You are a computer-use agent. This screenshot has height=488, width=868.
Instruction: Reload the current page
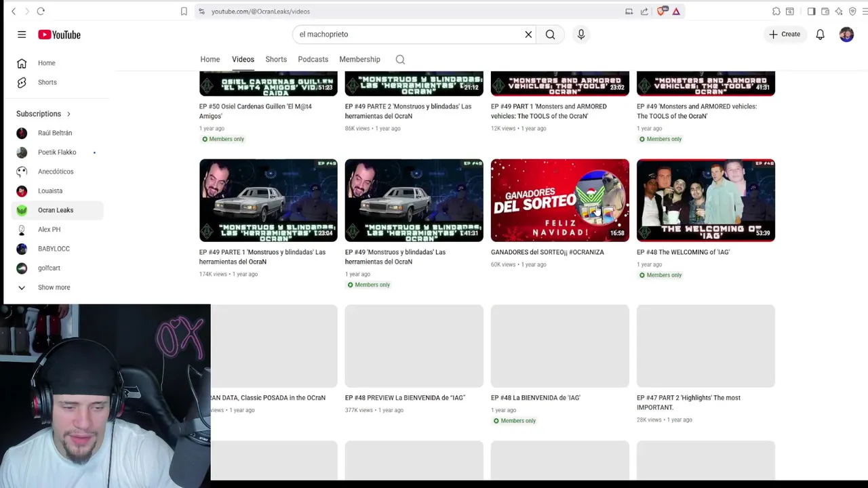pyautogui.click(x=41, y=12)
